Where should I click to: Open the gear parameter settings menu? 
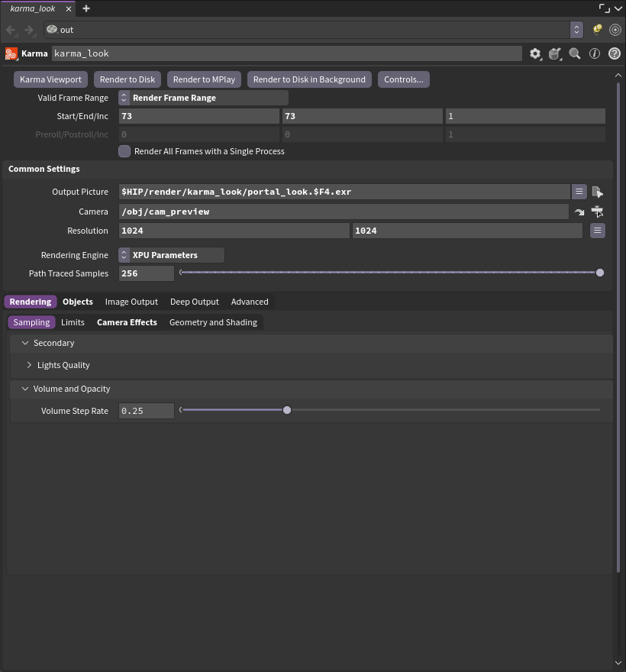(535, 53)
